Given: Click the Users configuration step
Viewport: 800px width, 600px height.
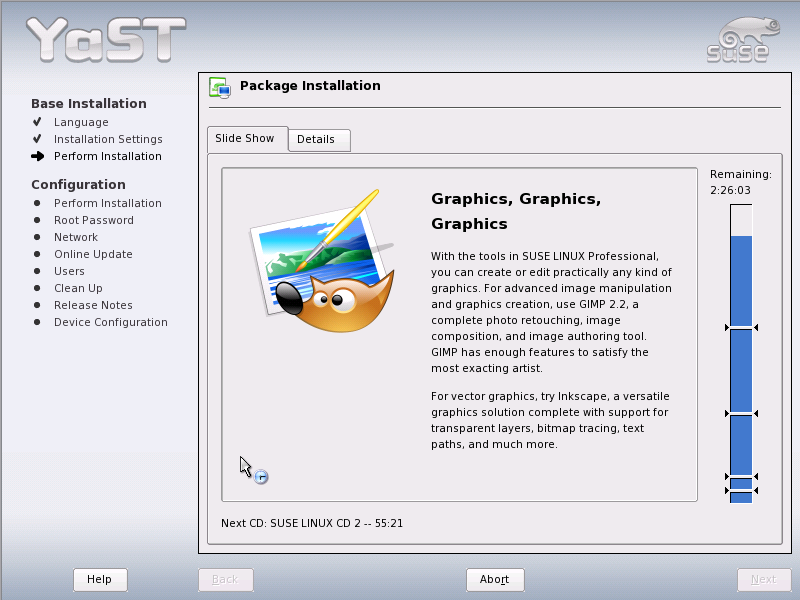Looking at the screenshot, I should click(69, 271).
